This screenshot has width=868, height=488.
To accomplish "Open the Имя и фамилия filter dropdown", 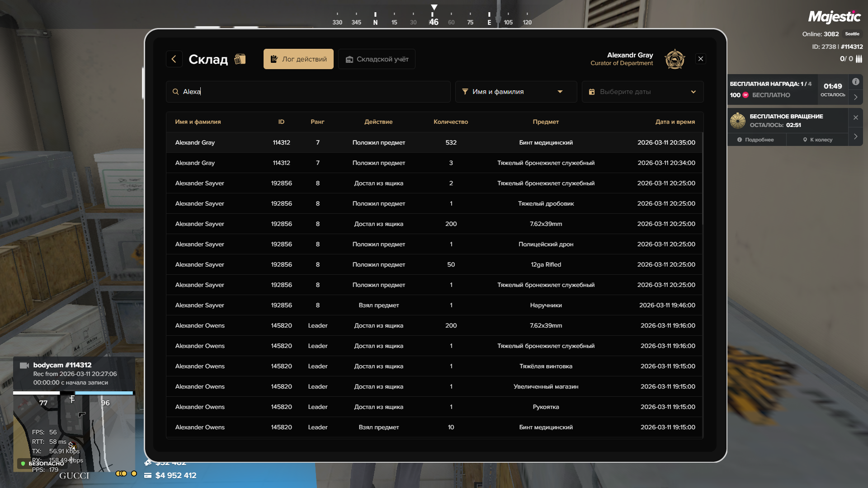I will coord(515,92).
